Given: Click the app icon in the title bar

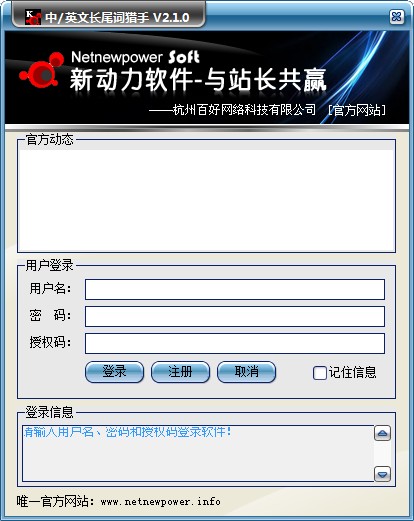Looking at the screenshot, I should click(33, 17).
